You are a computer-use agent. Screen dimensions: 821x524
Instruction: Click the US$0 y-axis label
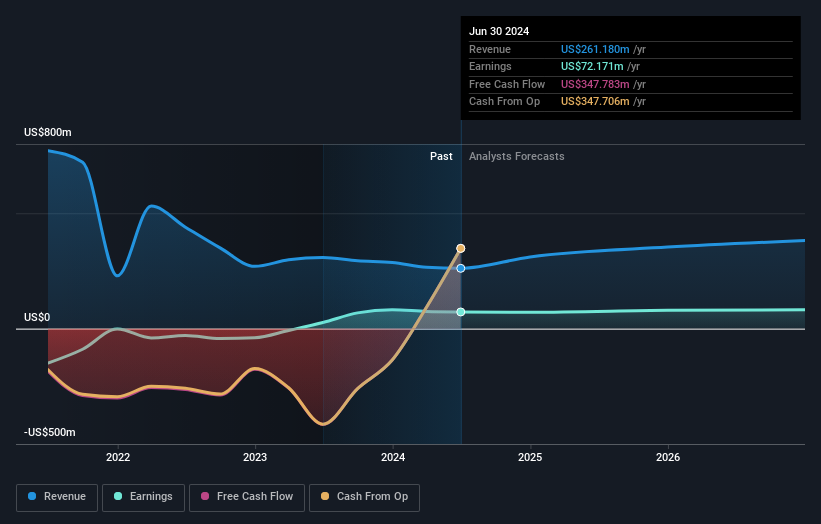click(37, 317)
